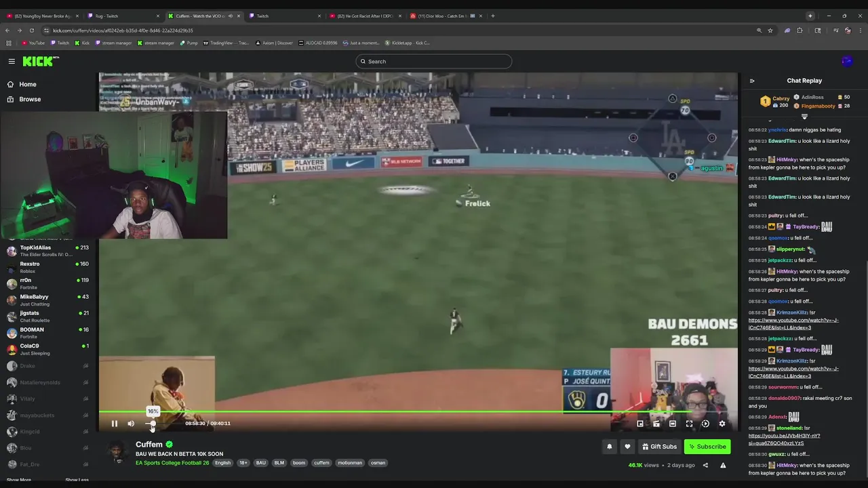
Task: Open user avatar menu top right
Action: pyautogui.click(x=847, y=61)
